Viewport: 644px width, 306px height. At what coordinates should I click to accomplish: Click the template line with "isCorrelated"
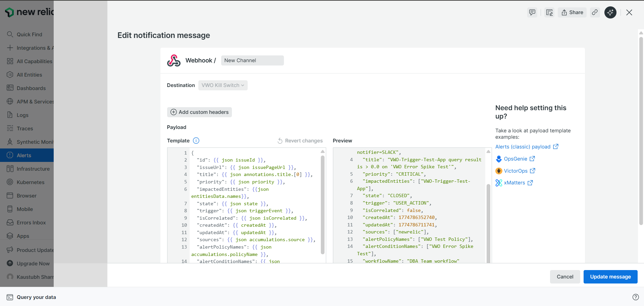[x=252, y=218]
